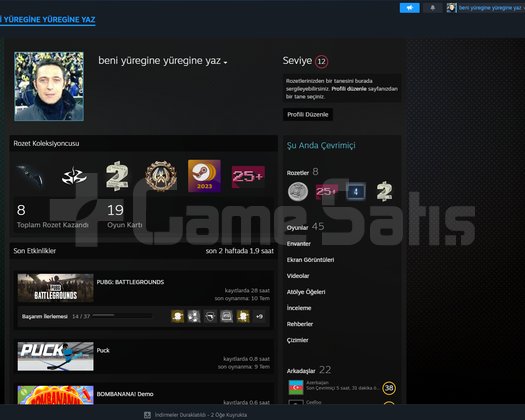
Task: Click the Azerbaijan flag friend avatar
Action: [296, 388]
